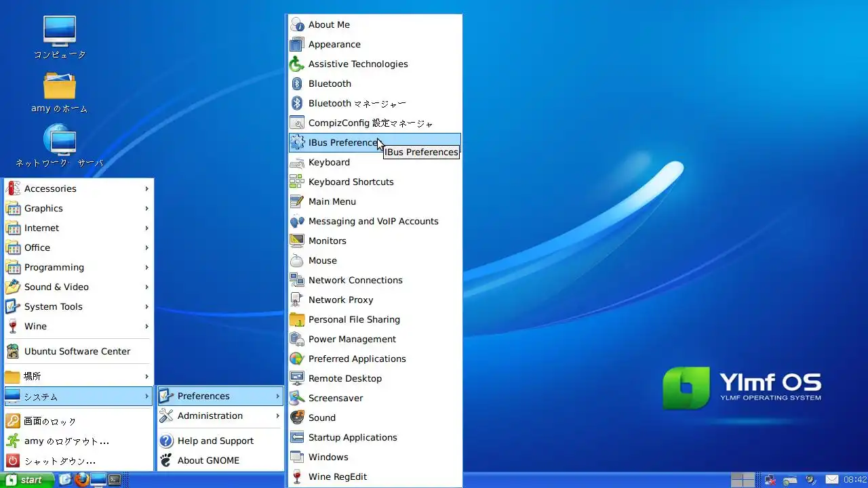
Task: Click the Remote Desktop icon
Action: pos(297,378)
